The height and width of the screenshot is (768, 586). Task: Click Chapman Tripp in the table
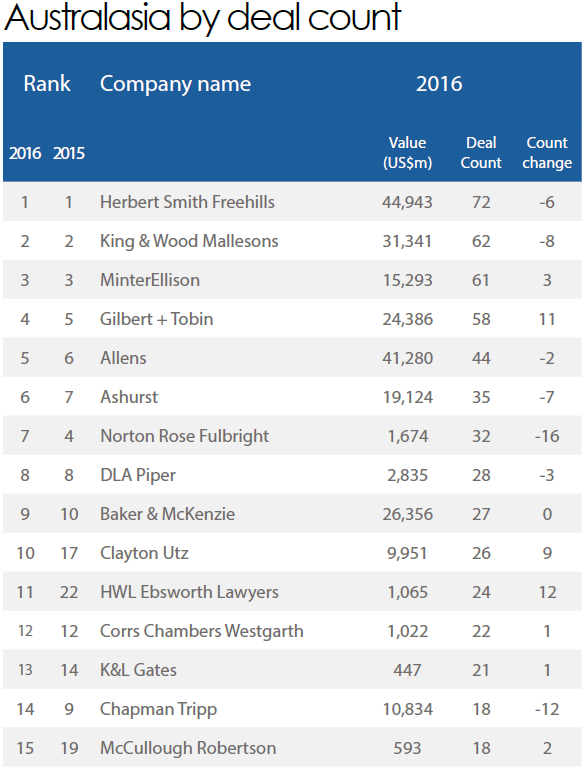[158, 710]
